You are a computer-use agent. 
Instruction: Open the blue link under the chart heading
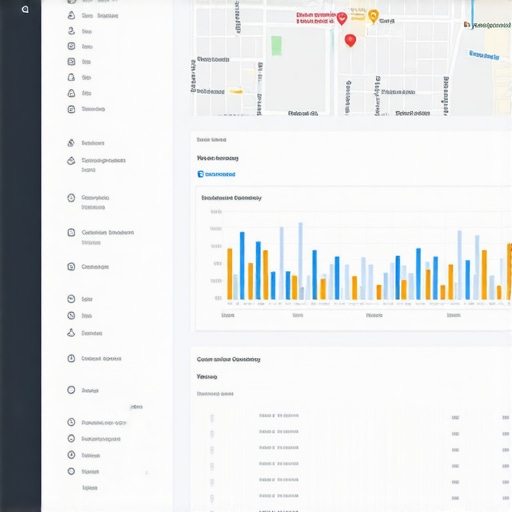220,174
